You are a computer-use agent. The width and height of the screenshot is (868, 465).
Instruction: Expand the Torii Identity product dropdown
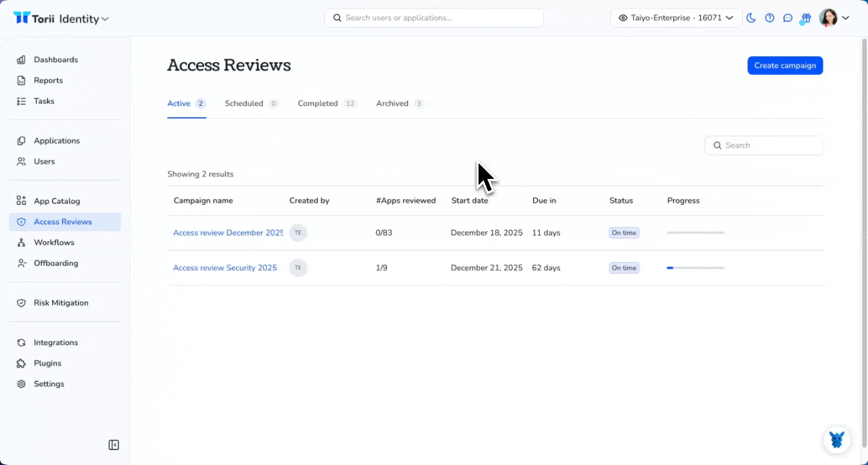point(105,19)
